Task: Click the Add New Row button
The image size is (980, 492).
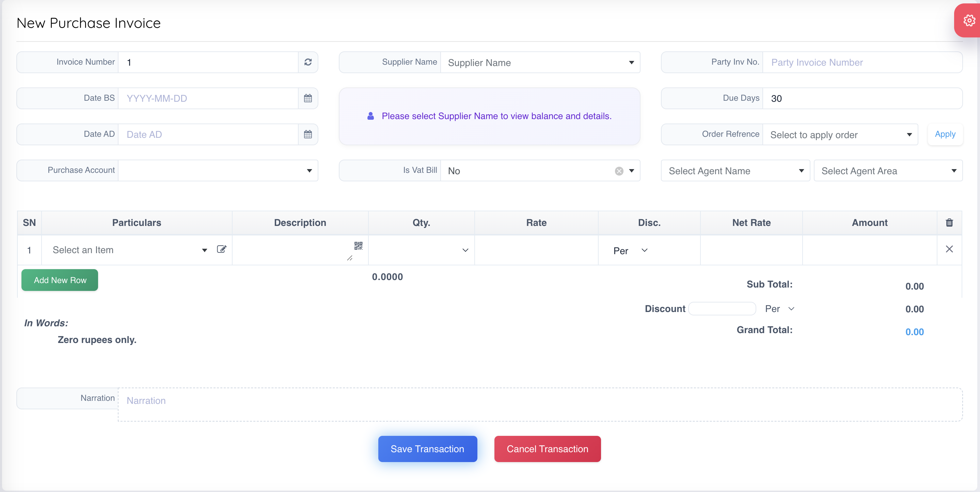Action: click(x=60, y=280)
